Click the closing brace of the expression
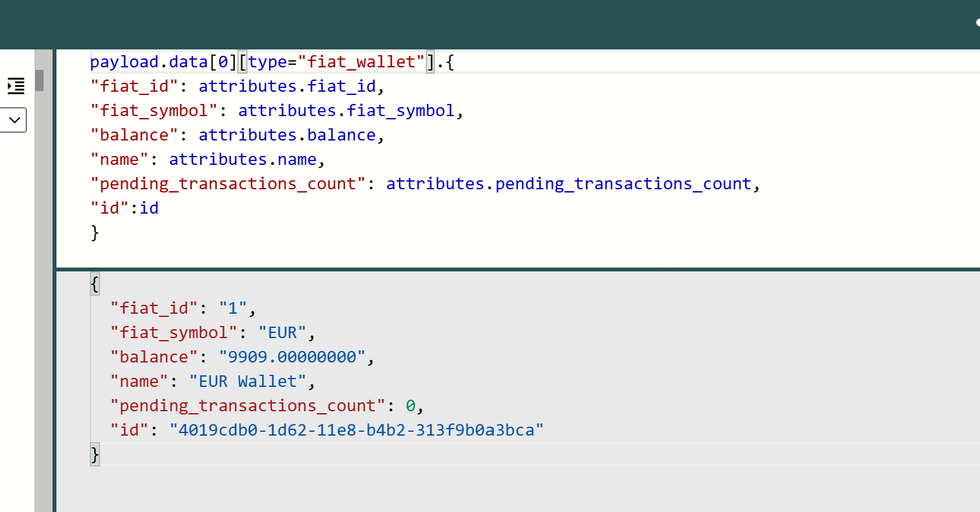 pyautogui.click(x=95, y=232)
